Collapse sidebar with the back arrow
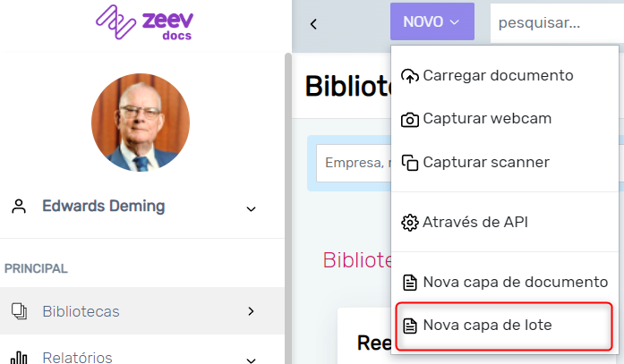Image resolution: width=624 pixels, height=364 pixels. (x=313, y=23)
